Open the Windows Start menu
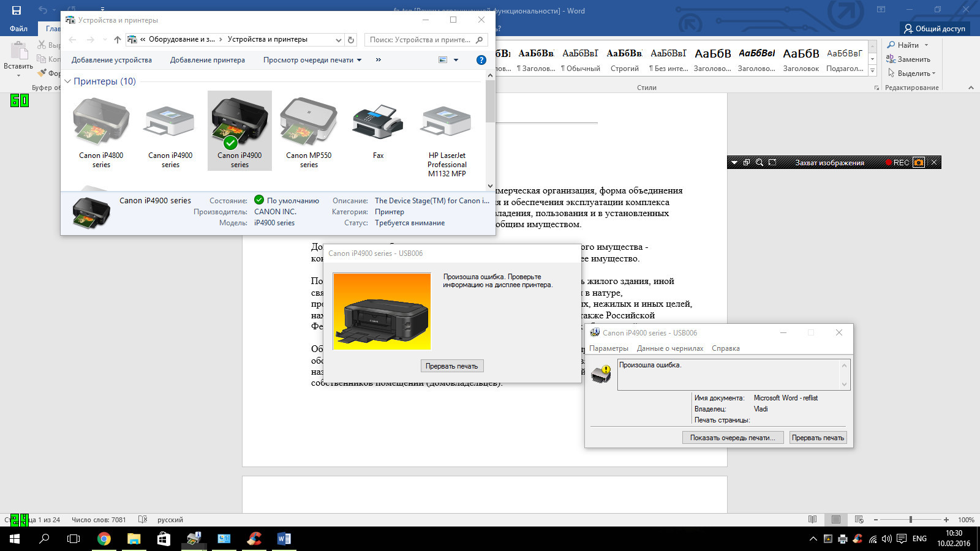Screen dimensions: 980x551 click(15, 539)
